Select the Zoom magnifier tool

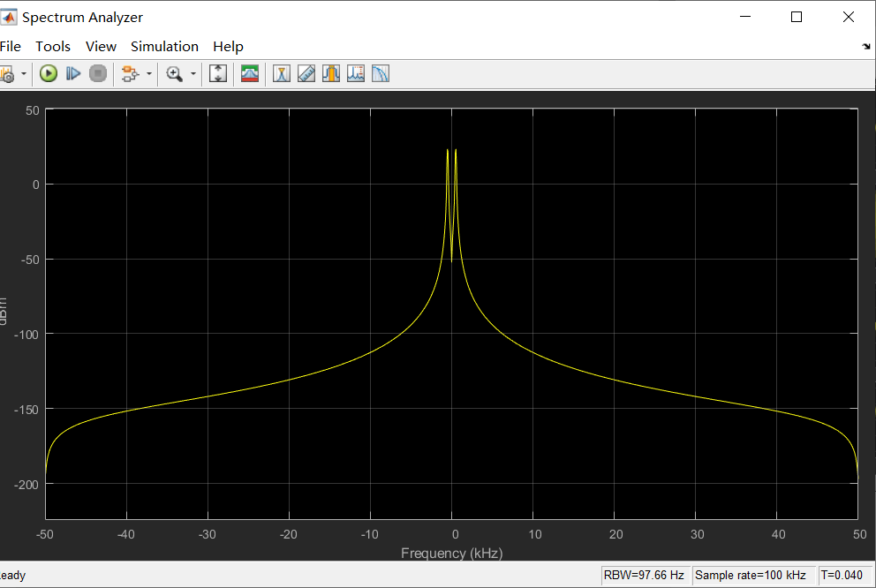[x=174, y=73]
